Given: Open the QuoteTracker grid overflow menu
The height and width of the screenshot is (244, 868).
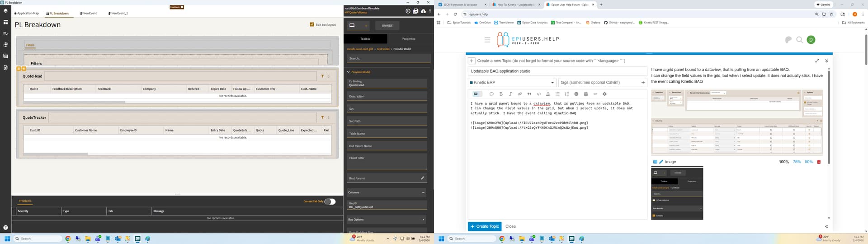Looking at the screenshot, I should click(329, 117).
